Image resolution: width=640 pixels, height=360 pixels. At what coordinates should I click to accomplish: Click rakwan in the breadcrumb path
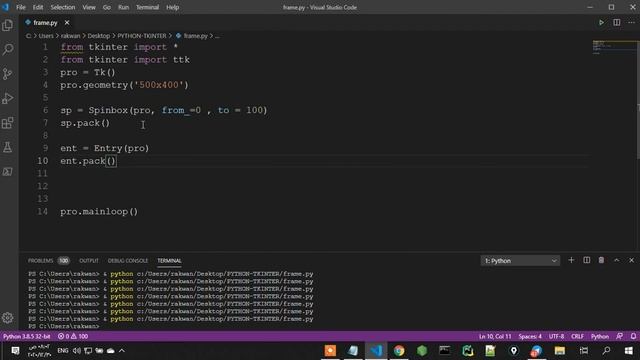(71, 36)
